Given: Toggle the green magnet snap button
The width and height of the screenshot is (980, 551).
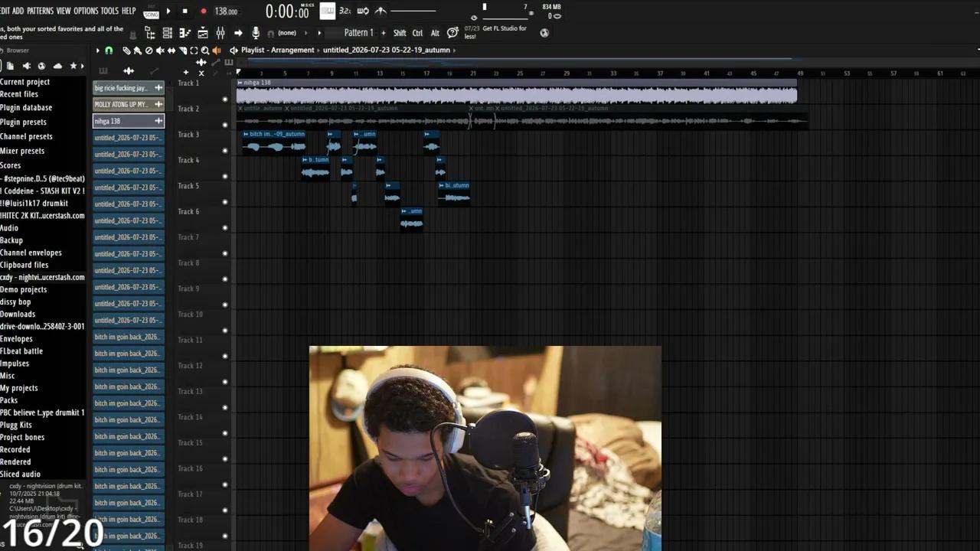Looking at the screenshot, I should click(x=109, y=51).
